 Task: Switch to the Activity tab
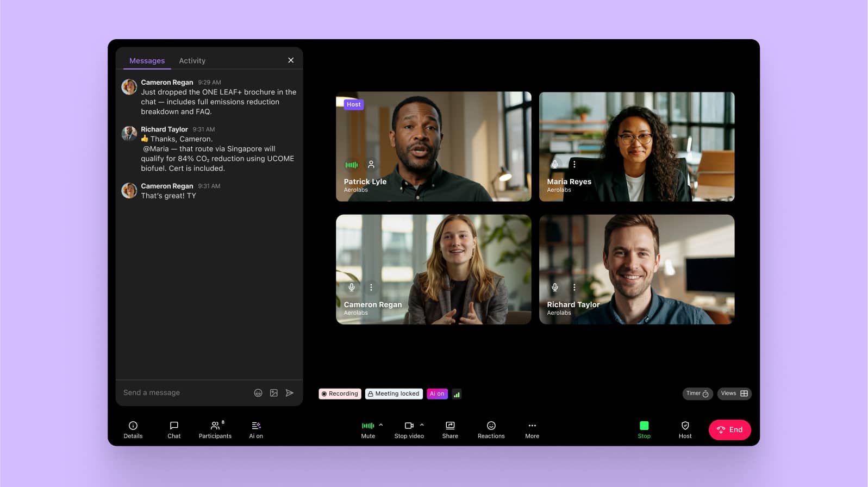coord(192,61)
